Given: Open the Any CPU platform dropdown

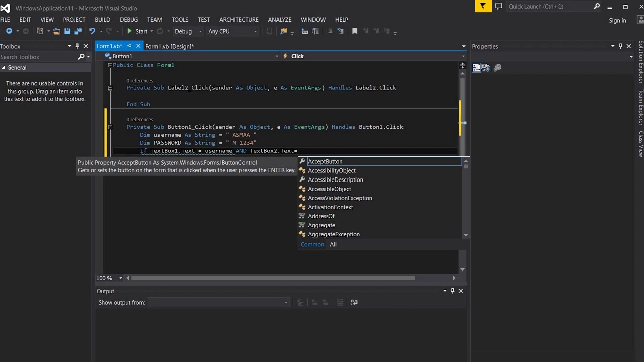Looking at the screenshot, I should pos(232,31).
